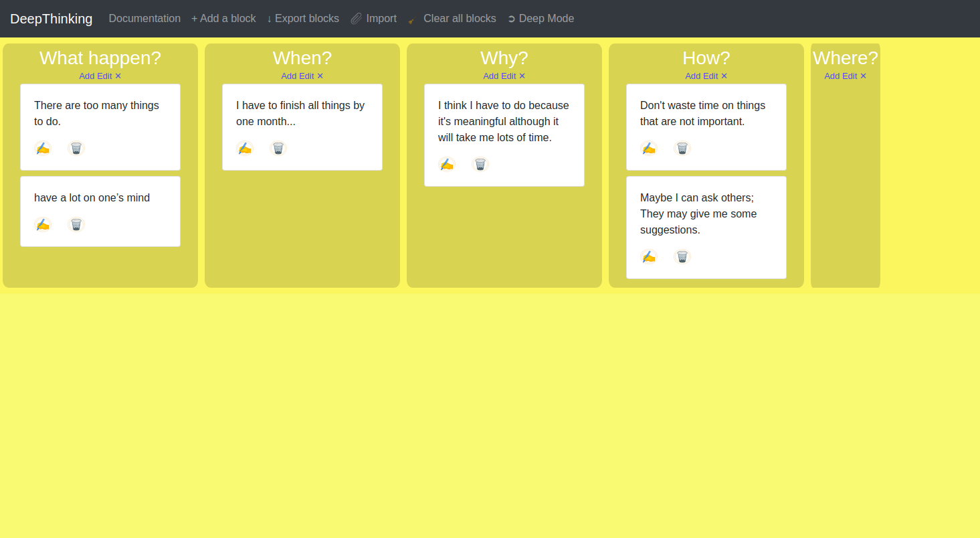Add a card to the 'When?' block
This screenshot has height=538, width=980.
(x=288, y=76)
